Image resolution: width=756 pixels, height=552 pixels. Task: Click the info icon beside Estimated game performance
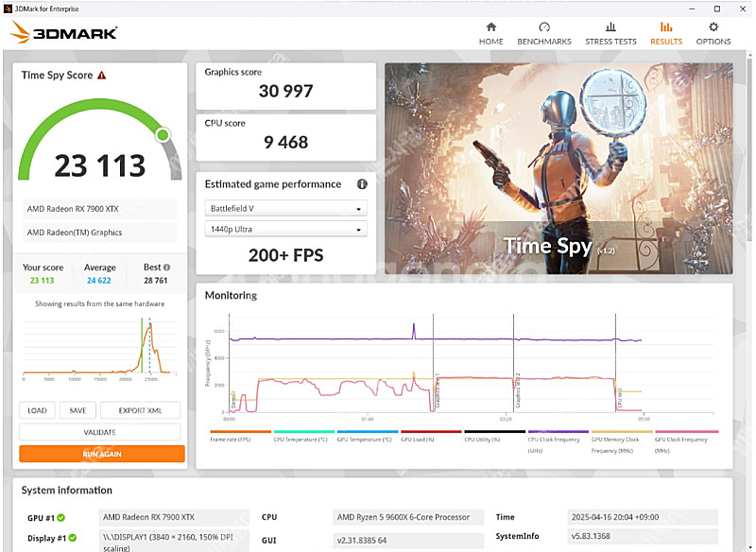[361, 184]
